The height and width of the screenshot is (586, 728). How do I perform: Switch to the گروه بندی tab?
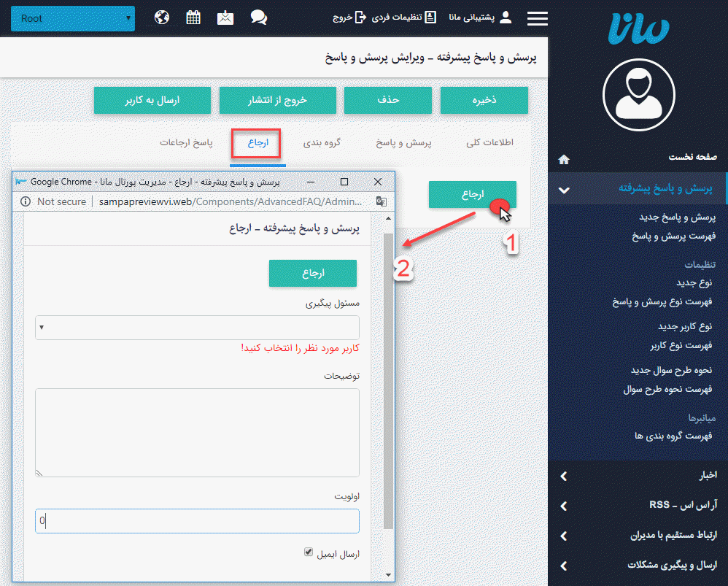(322, 143)
